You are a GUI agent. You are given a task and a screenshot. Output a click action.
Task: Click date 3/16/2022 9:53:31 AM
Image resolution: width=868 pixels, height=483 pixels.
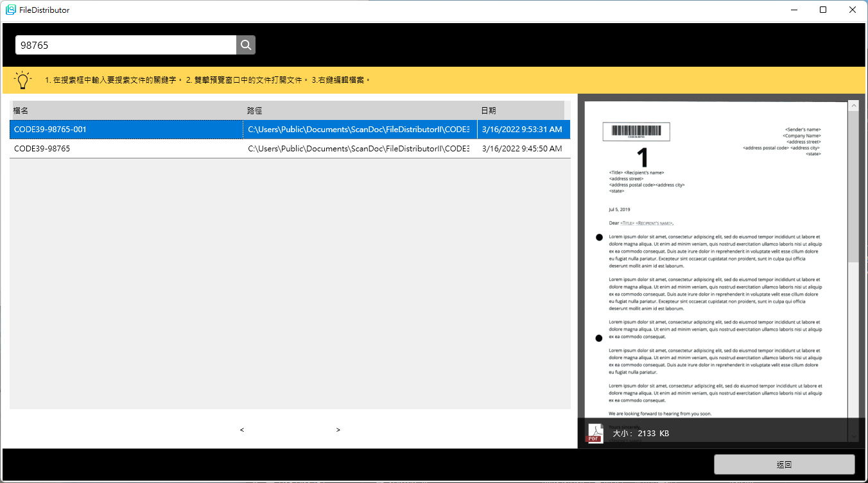pos(523,130)
